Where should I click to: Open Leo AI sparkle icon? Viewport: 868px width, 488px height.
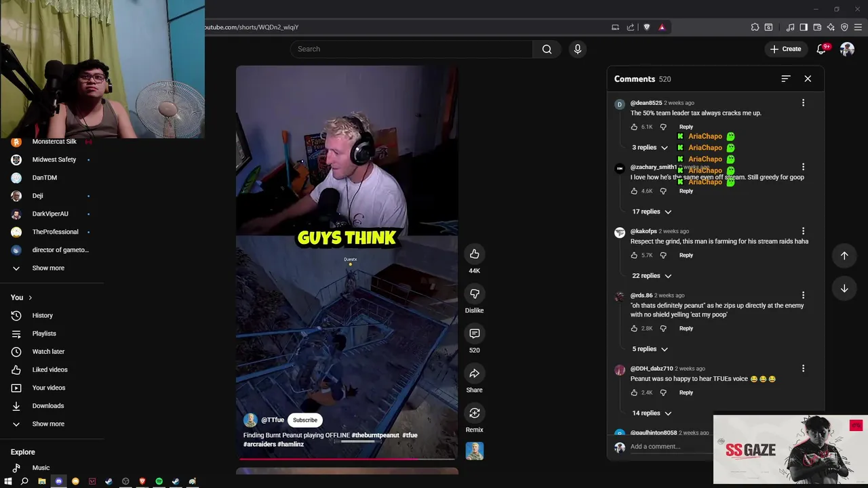(x=831, y=27)
